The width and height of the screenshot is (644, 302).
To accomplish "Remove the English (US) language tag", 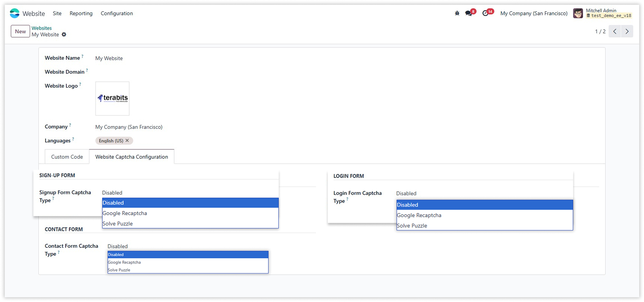I will pos(127,140).
